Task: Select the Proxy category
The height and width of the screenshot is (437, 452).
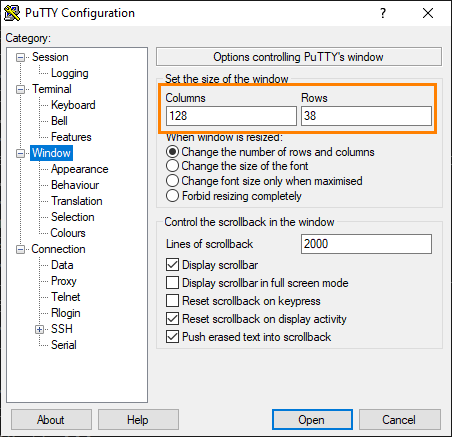Action: pos(64,281)
